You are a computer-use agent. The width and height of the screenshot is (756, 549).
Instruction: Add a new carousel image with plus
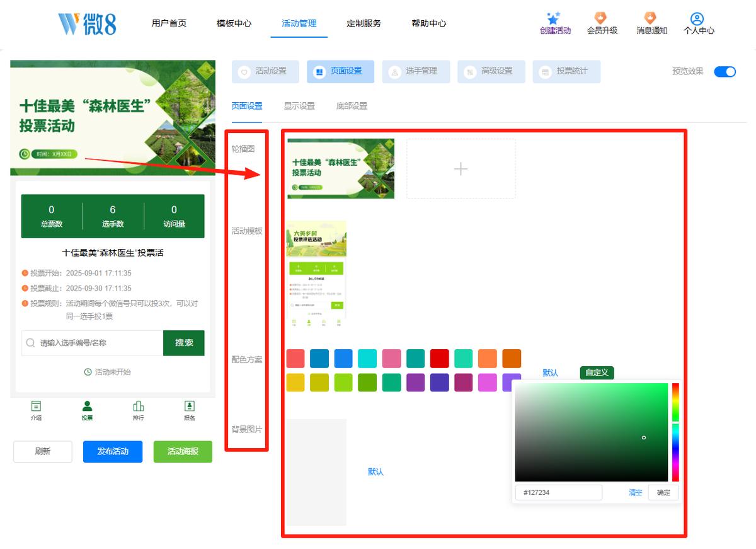coord(461,169)
